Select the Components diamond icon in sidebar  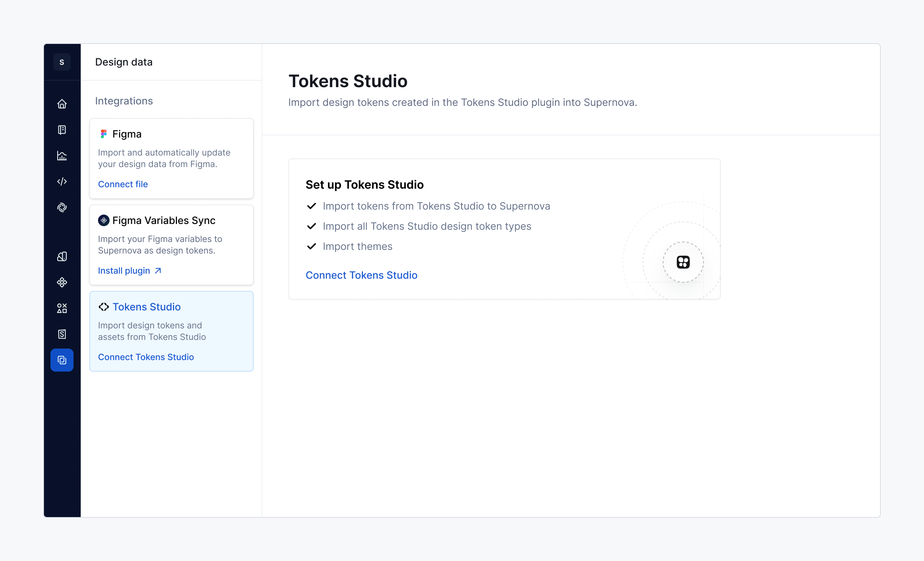click(x=62, y=282)
